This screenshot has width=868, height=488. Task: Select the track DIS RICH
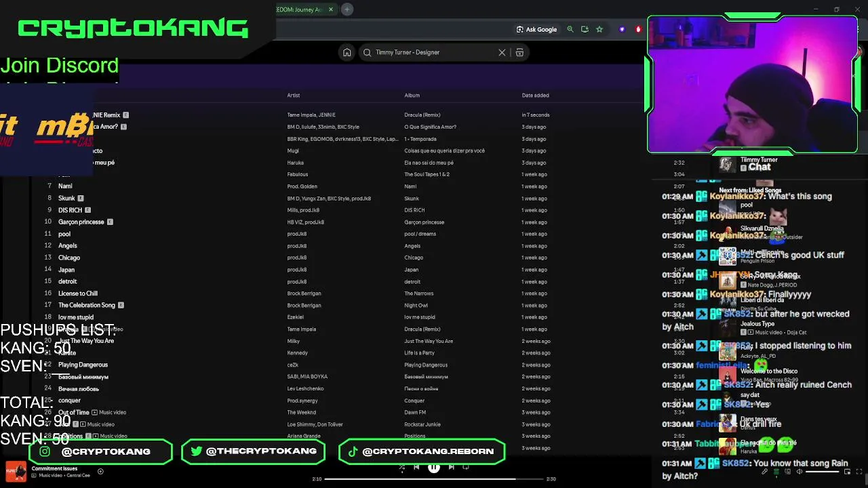70,210
